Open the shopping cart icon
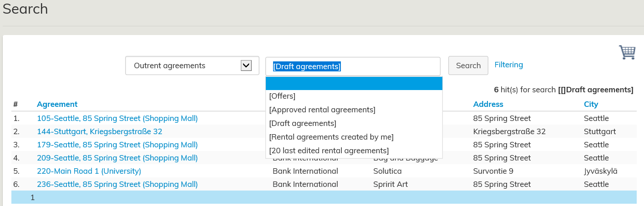644x206 pixels. (627, 52)
